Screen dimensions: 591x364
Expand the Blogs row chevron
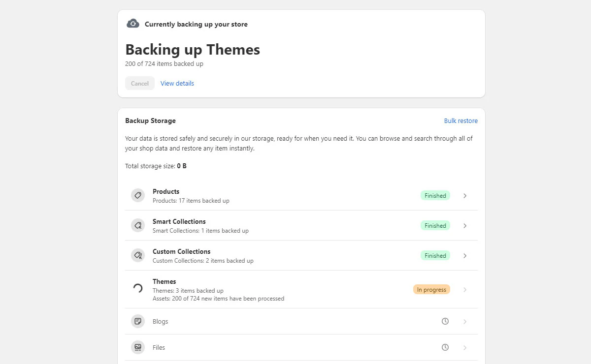pyautogui.click(x=465, y=321)
